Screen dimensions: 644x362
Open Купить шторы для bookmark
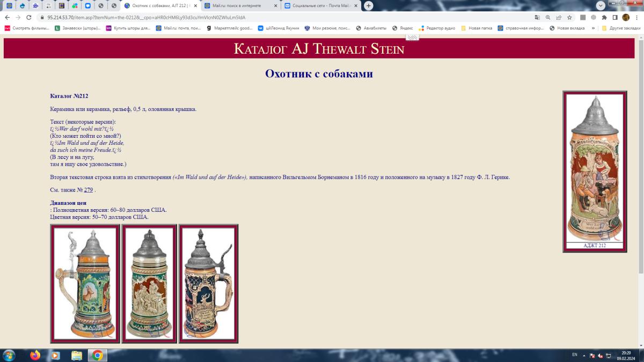point(128,28)
